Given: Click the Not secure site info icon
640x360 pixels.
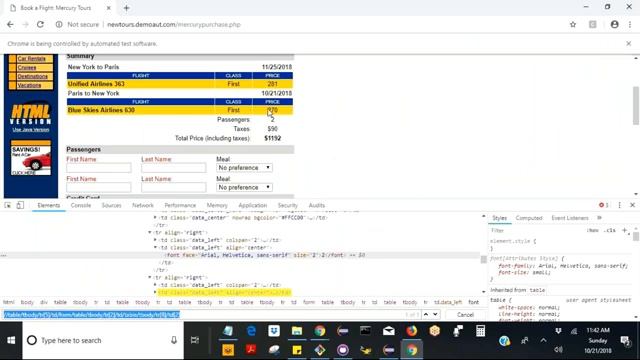Looking at the screenshot, I should (59, 24).
